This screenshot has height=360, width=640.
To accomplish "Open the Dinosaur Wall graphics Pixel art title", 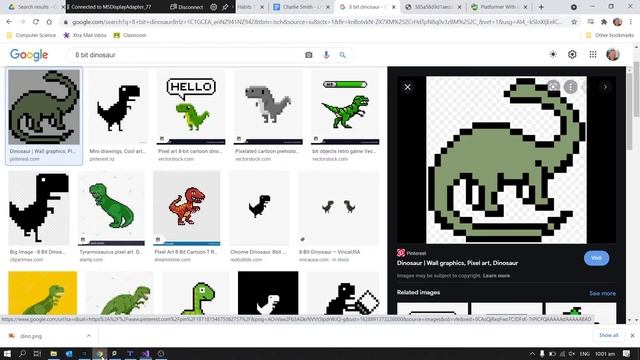I will 457,263.
